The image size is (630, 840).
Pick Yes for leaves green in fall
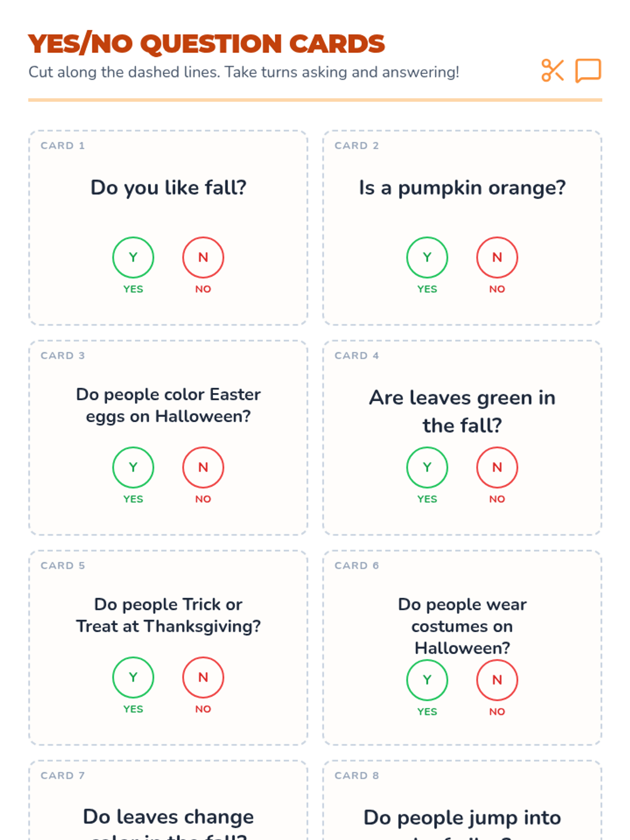tap(427, 467)
